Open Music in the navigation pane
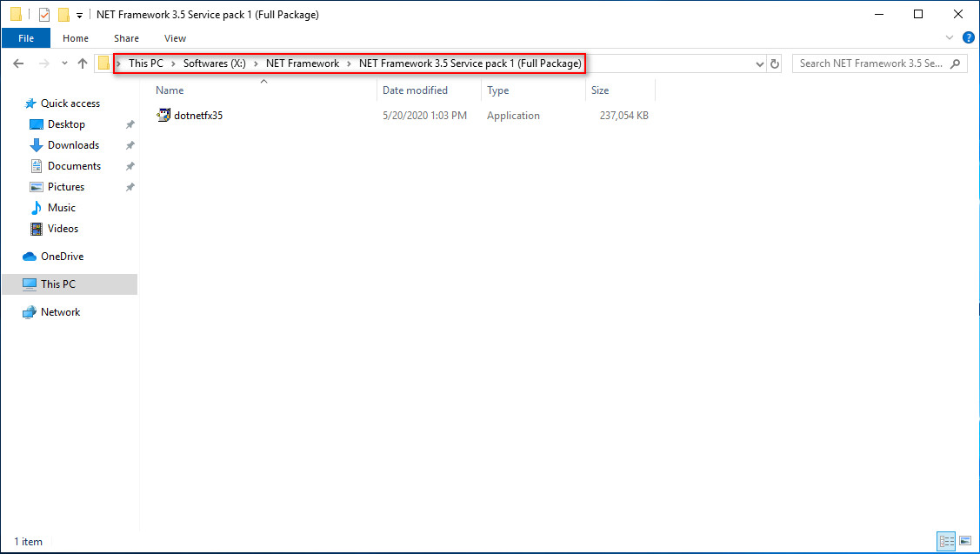The width and height of the screenshot is (980, 554). click(61, 208)
